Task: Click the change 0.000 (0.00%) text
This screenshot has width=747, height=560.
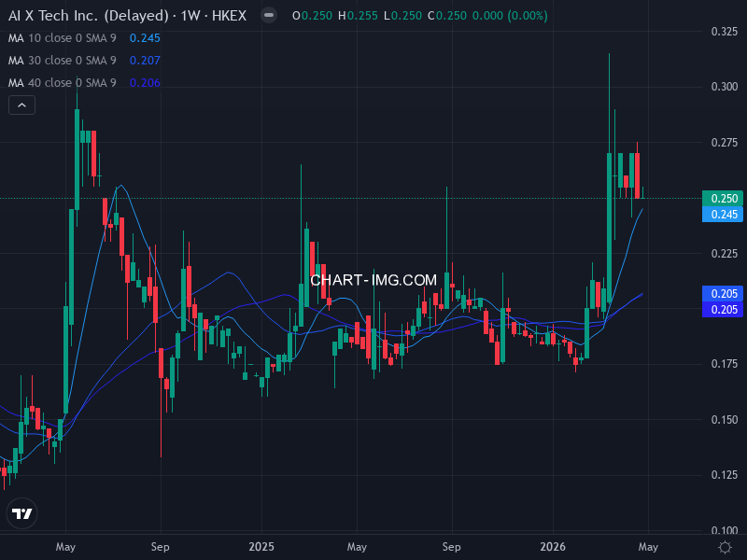Action: [x=510, y=16]
